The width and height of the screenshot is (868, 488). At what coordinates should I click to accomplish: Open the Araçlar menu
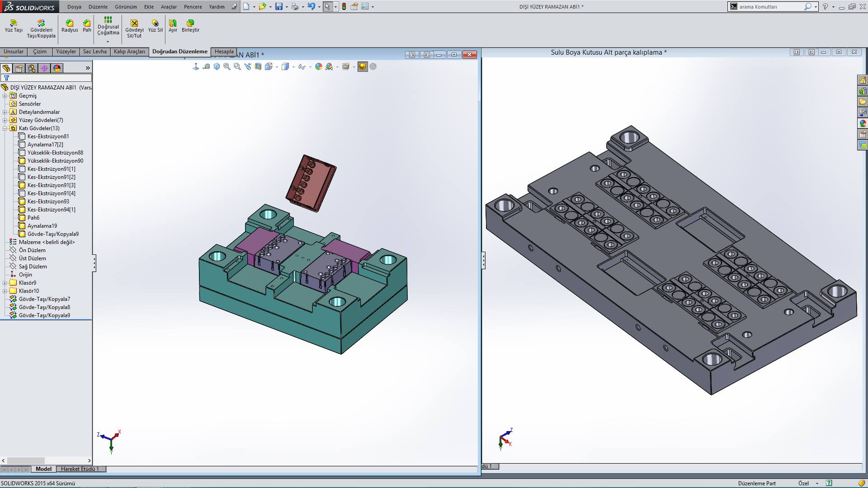[169, 7]
